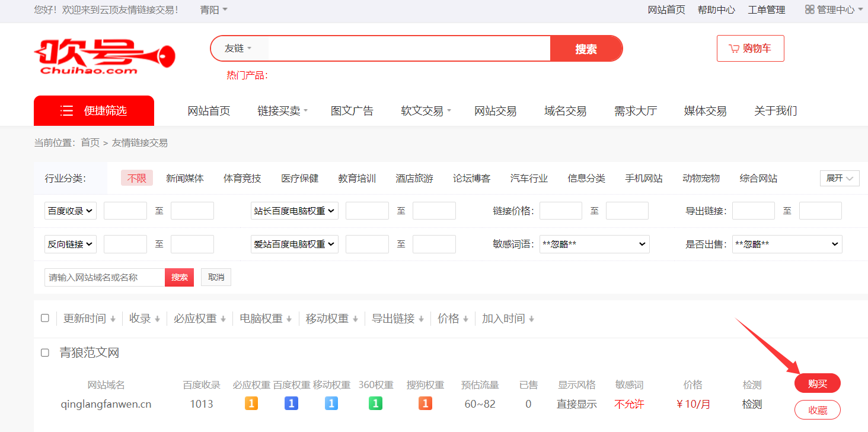Tick the select-all checkbox in list header
This screenshot has width=868, height=432.
45,318
